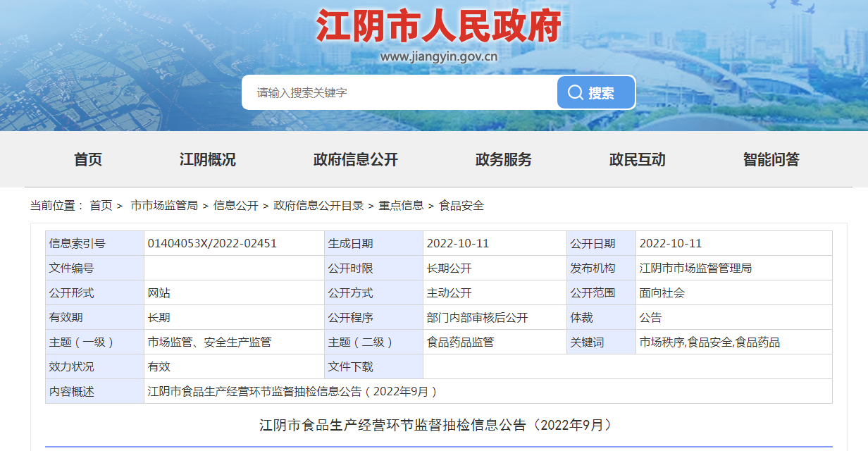Open the 智能问答 navigation menu item
This screenshot has width=868, height=451.
tap(771, 160)
